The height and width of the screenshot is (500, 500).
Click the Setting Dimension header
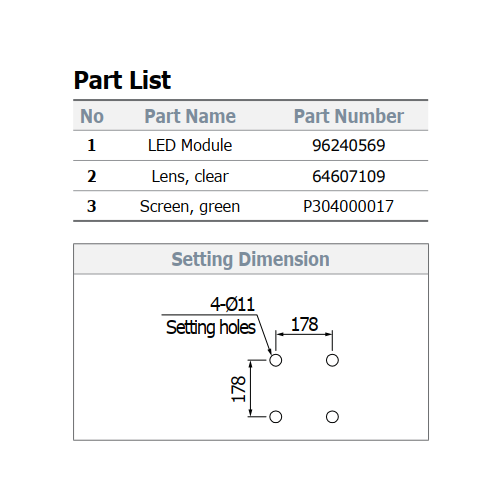(x=251, y=259)
